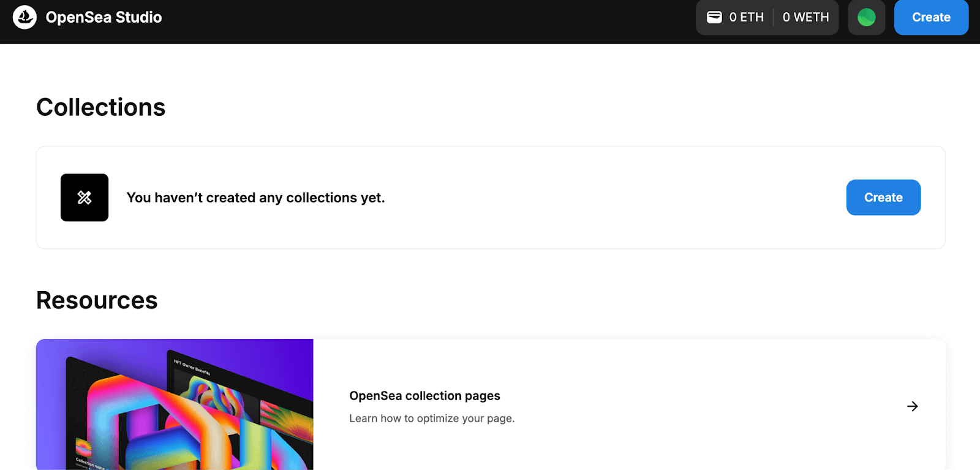Click empty space in the Collections card
The width and height of the screenshot is (980, 470).
612,197
